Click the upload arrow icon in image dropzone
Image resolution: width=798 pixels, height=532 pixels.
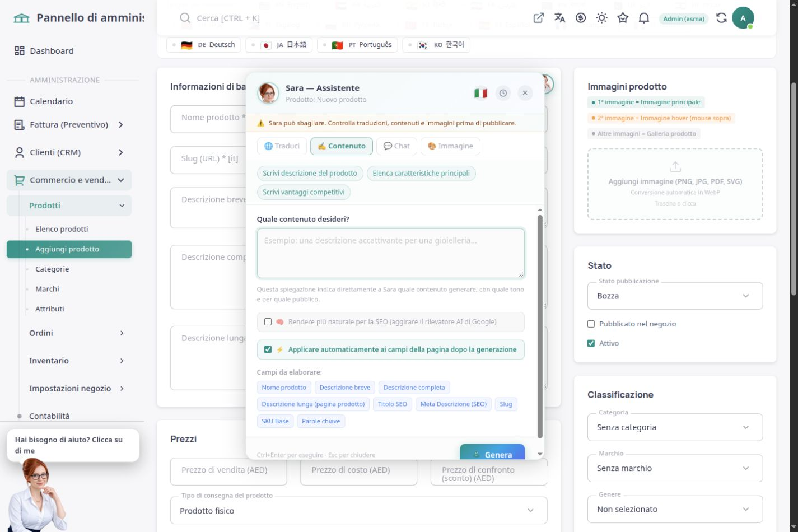[x=675, y=167]
